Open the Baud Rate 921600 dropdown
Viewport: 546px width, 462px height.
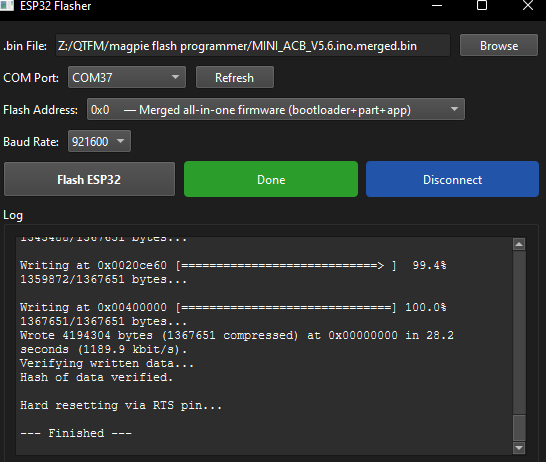click(x=99, y=141)
